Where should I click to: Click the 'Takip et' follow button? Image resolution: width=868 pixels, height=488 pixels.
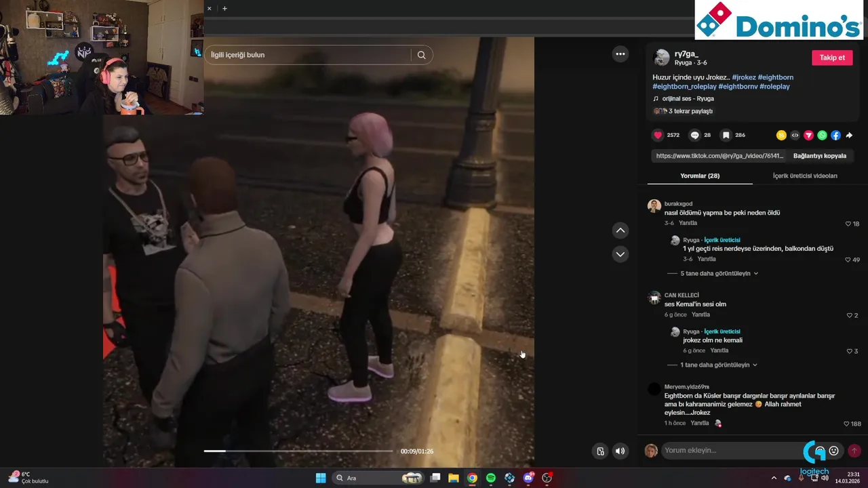click(x=832, y=58)
